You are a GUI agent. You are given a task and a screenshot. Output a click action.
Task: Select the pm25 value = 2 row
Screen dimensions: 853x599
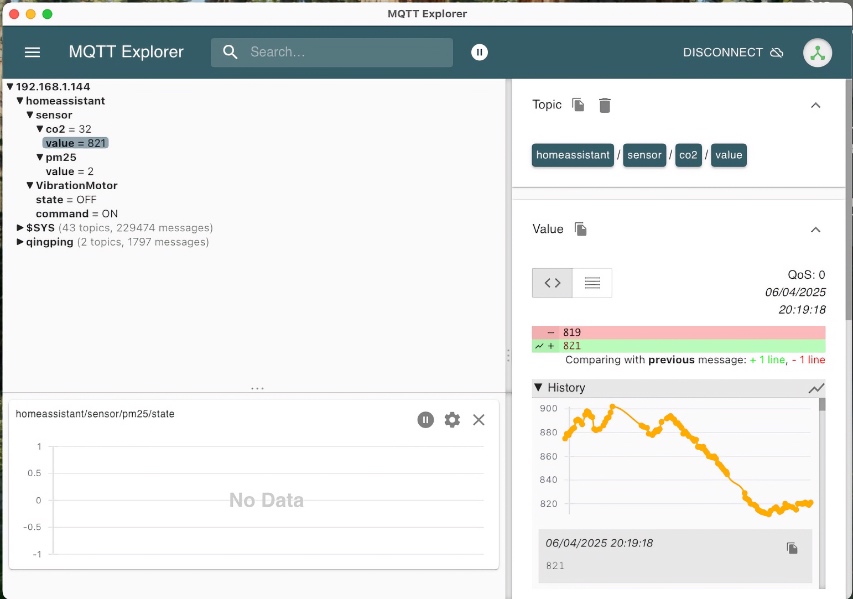point(70,171)
